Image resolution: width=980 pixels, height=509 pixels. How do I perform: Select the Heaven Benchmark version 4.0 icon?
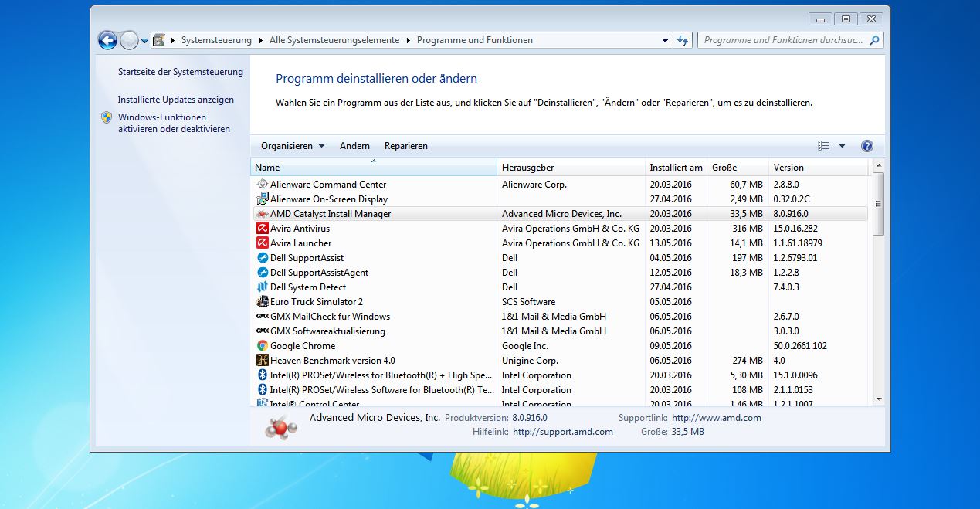pos(262,361)
